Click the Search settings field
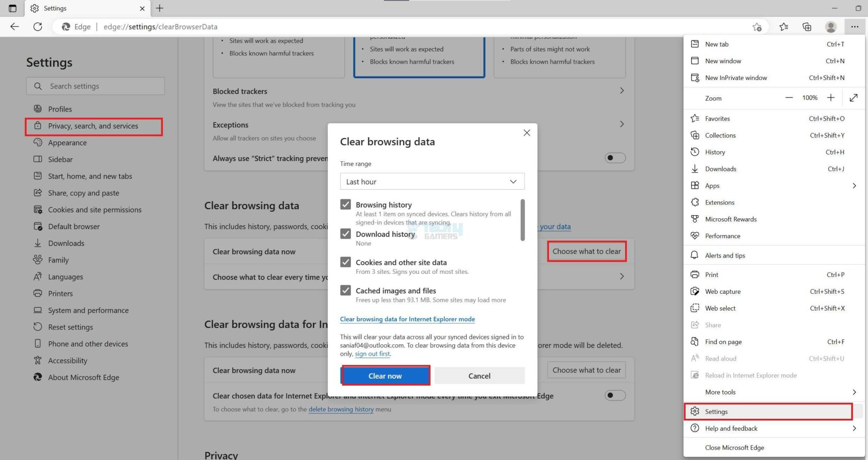The height and width of the screenshot is (460, 868). tap(95, 86)
